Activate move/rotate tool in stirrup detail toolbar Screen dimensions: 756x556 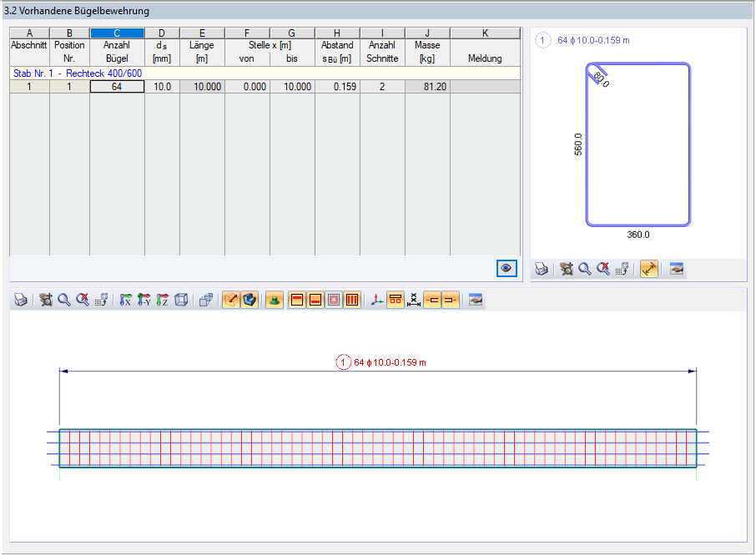567,269
